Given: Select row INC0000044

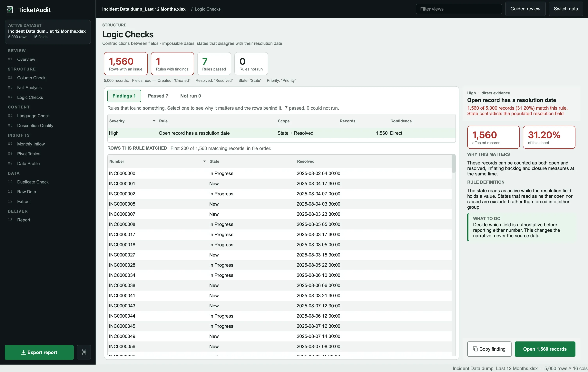Looking at the screenshot, I should 279,316.
